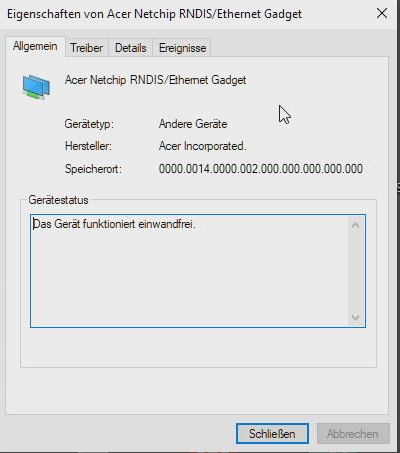Viewport: 400px width, 453px height.
Task: Click the Schließen button
Action: pos(272,434)
